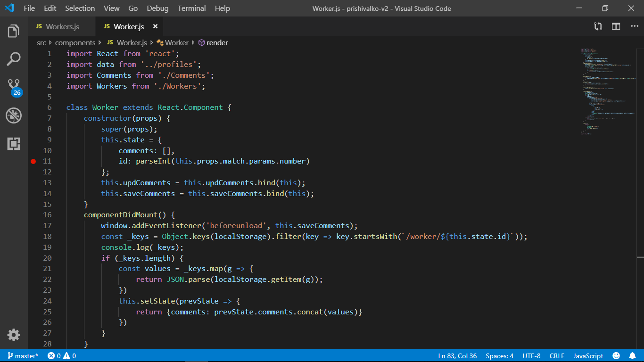Image resolution: width=644 pixels, height=362 pixels.
Task: Open the Selection menu
Action: pyautogui.click(x=80, y=8)
